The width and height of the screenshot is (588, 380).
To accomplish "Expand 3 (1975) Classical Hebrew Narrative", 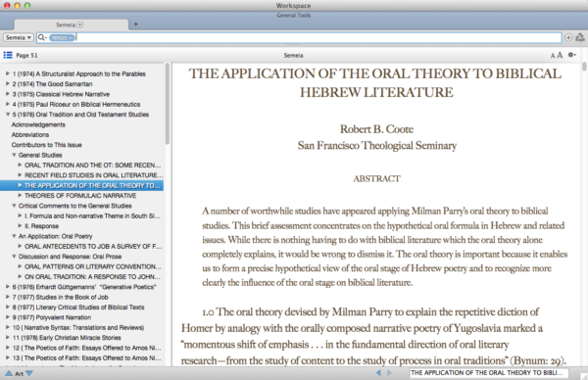I will pos(8,94).
